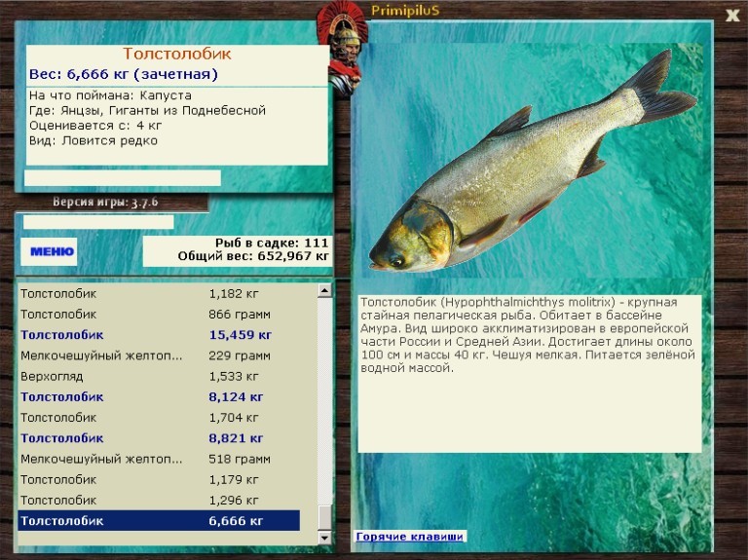Viewport: 748px width, 560px height.
Task: Click the PrimipiluS player name
Action: point(405,11)
